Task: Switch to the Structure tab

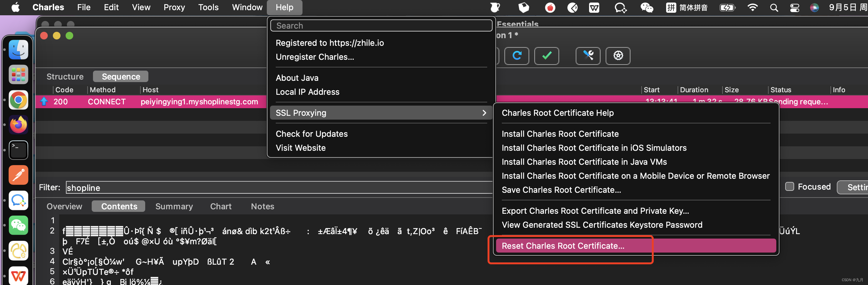Action: (65, 76)
